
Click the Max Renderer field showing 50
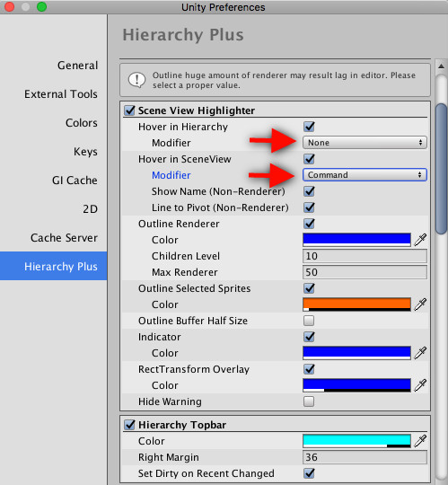(365, 272)
